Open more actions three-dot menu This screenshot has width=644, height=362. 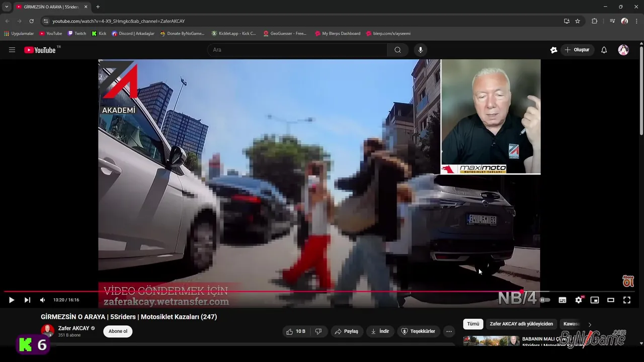[x=449, y=331]
